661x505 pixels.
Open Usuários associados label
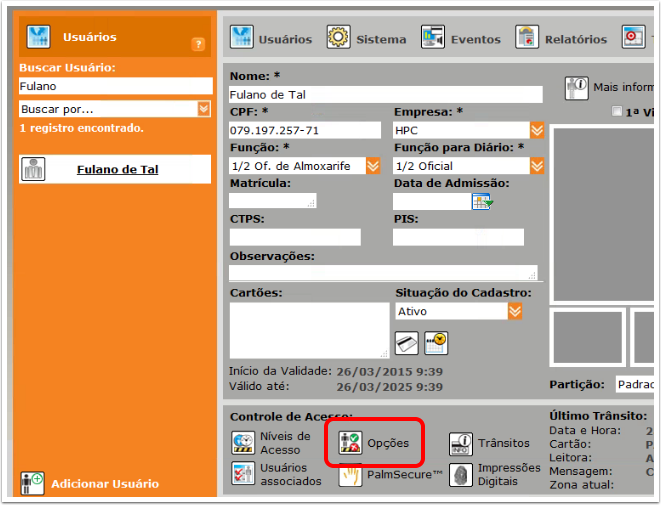coord(290,474)
